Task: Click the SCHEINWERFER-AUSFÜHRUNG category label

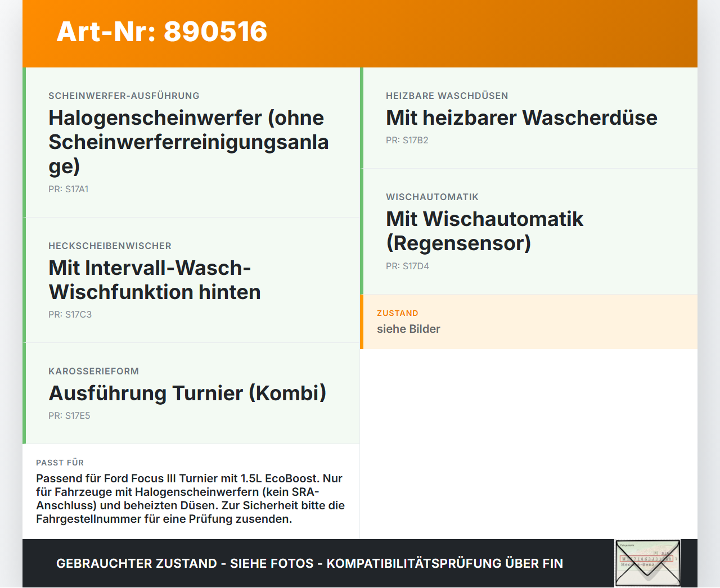Action: 124,96
